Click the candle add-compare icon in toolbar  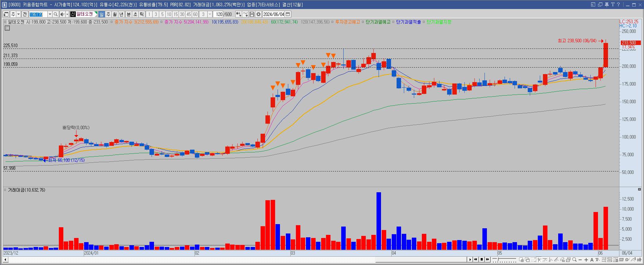pyautogui.click(x=239, y=14)
